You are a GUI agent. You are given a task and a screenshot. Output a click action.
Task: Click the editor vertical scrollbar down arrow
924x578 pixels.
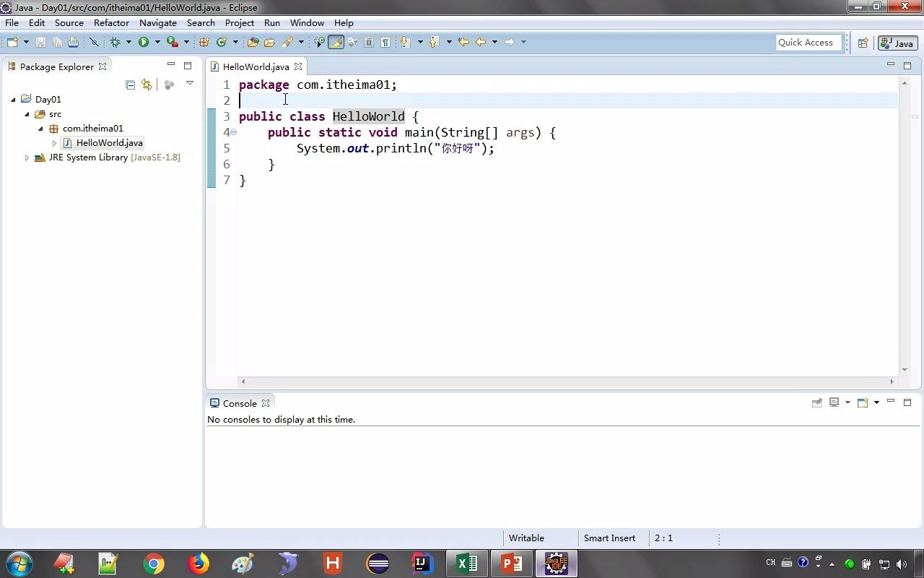tap(904, 370)
